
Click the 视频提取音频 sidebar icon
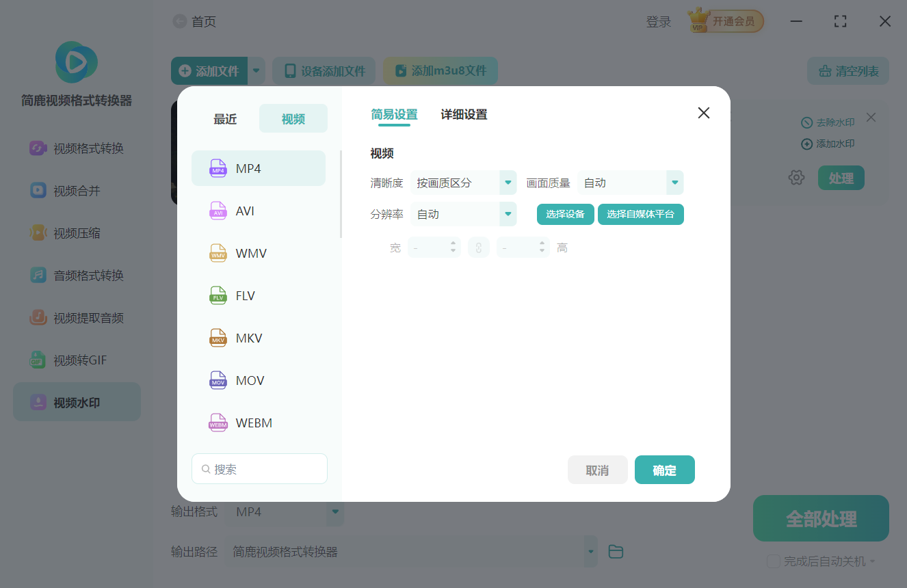coord(38,318)
